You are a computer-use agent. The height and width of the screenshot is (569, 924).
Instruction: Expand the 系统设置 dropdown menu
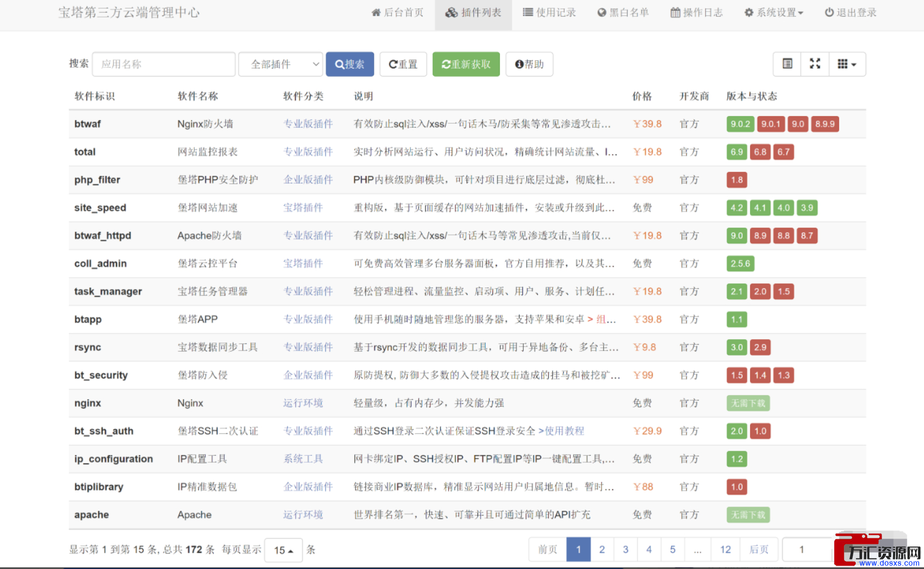pyautogui.click(x=773, y=13)
